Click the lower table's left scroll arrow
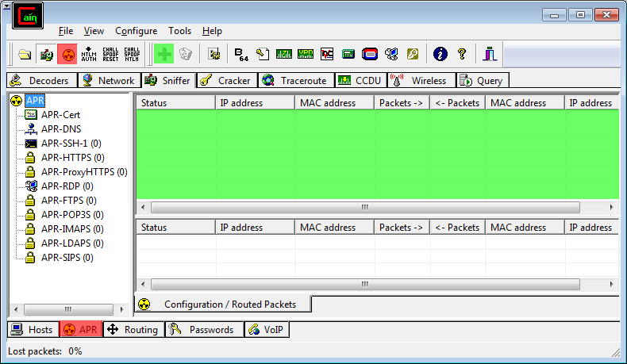Screen dimensions: 627x364 point(143,284)
